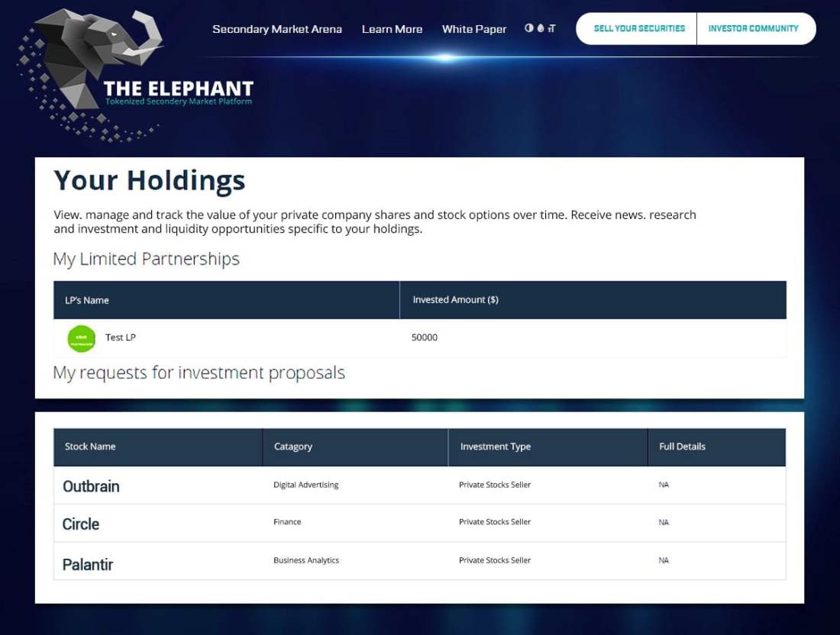Click the text size icon

[x=551, y=28]
